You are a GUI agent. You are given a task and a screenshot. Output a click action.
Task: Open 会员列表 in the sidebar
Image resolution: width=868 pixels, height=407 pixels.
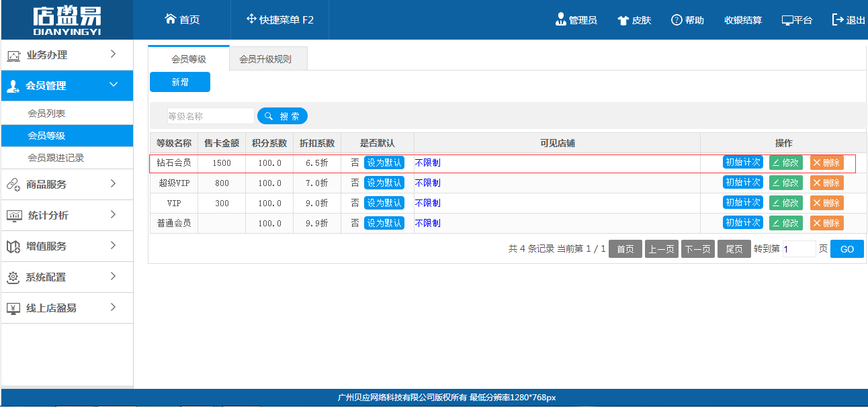[67, 114]
